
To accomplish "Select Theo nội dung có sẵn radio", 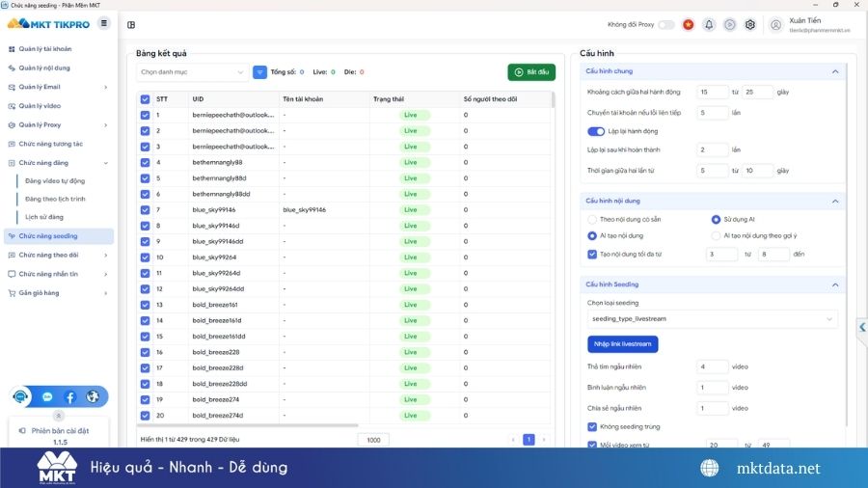I will (x=592, y=220).
